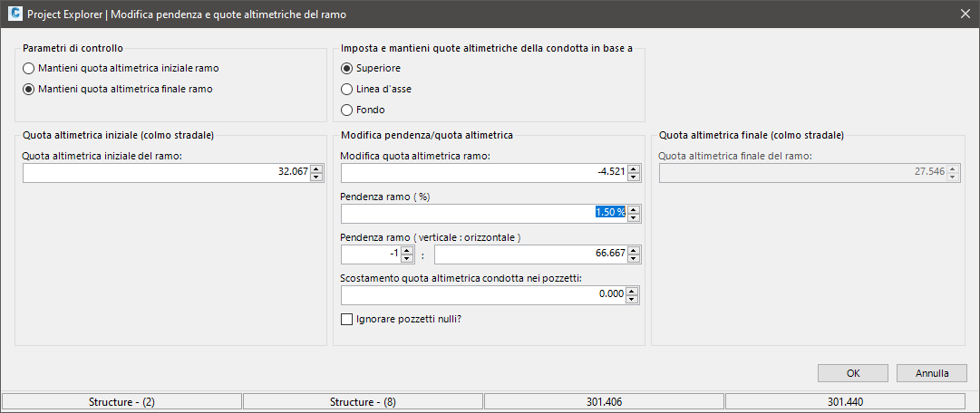980x413 pixels.
Task: Select Mantieni quota altimetrica iniziale ramo
Action: click(x=30, y=68)
